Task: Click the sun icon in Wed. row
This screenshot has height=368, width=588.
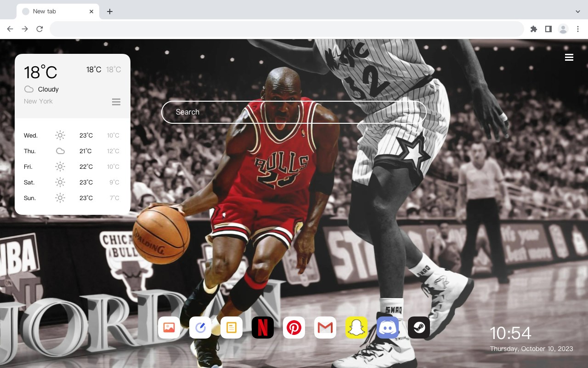Action: 60,135
